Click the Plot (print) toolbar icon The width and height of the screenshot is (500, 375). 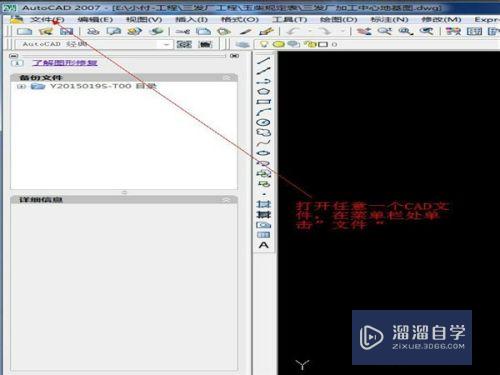tap(93, 32)
